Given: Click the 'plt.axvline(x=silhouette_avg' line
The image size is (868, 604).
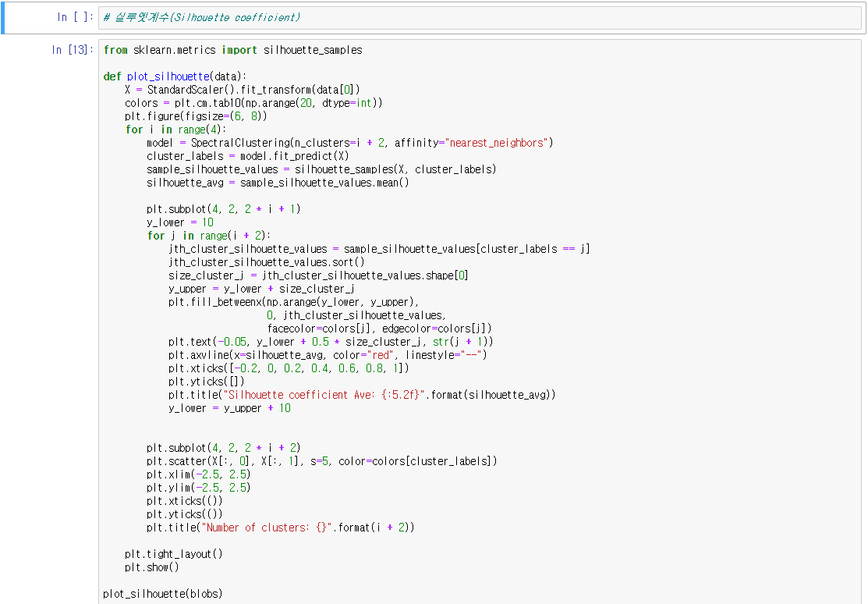Looking at the screenshot, I should pos(328,356).
